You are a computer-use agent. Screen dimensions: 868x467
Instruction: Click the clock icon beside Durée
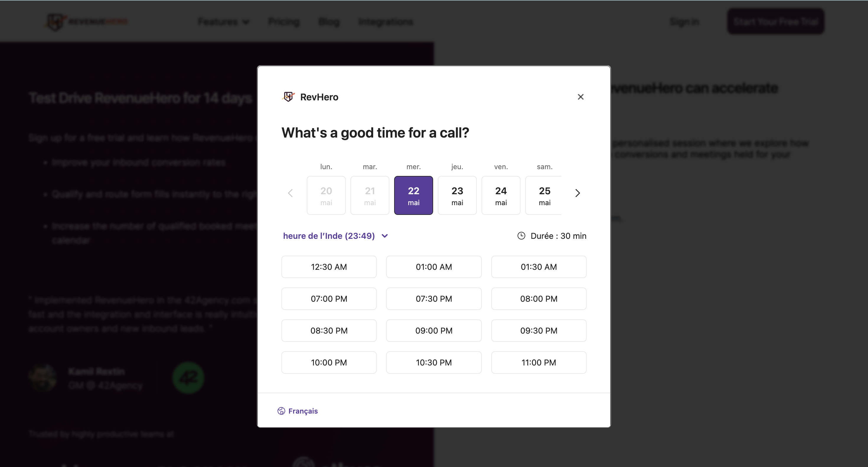tap(521, 236)
